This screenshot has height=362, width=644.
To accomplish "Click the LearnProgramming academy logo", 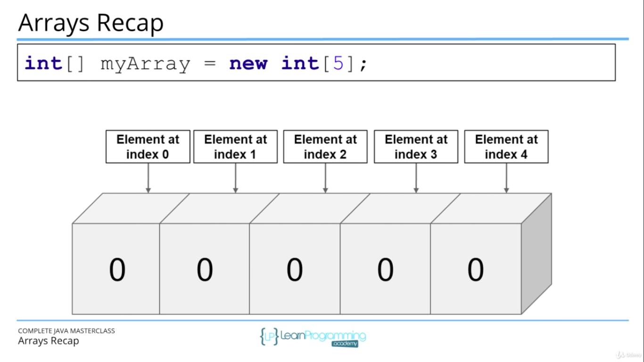I will (313, 337).
